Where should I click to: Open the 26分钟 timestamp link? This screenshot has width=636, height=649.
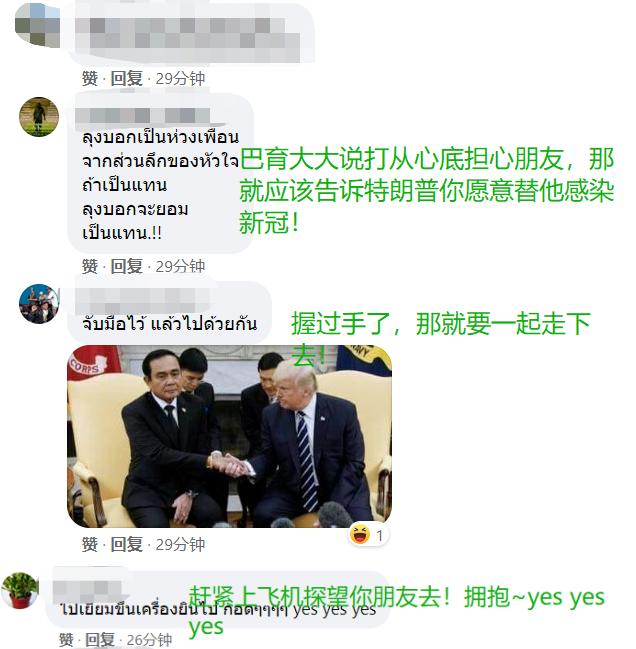pyautogui.click(x=149, y=640)
